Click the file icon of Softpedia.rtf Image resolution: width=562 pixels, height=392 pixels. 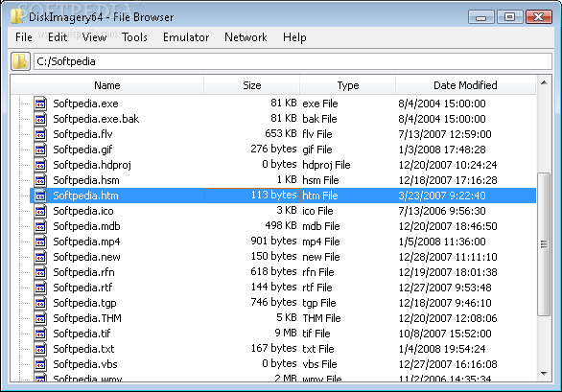coord(40,288)
